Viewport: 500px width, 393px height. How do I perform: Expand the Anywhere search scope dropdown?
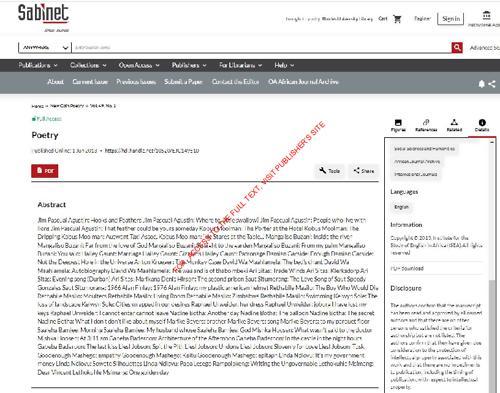click(x=45, y=48)
